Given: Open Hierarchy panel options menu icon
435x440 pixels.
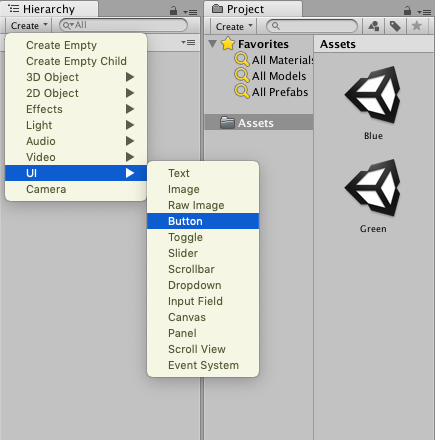Looking at the screenshot, I should point(190,12).
